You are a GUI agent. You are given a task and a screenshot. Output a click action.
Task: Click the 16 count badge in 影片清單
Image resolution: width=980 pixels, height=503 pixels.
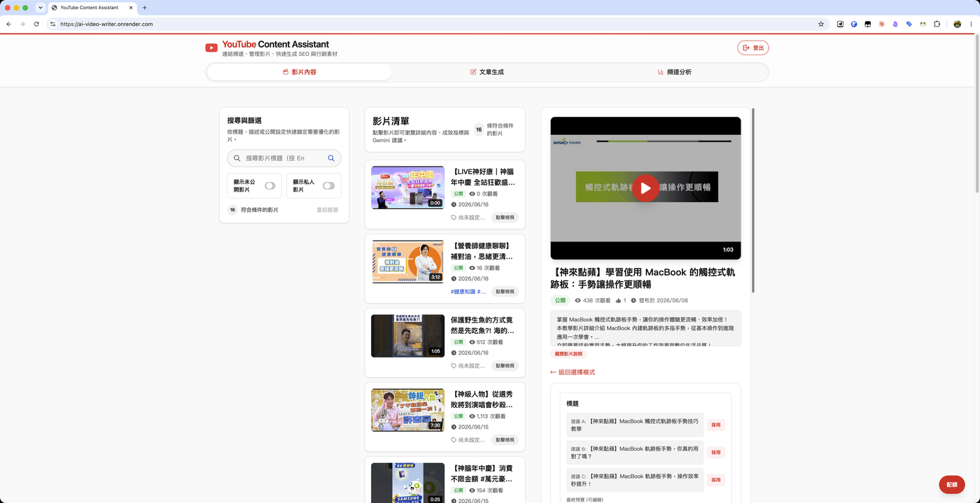click(x=479, y=129)
